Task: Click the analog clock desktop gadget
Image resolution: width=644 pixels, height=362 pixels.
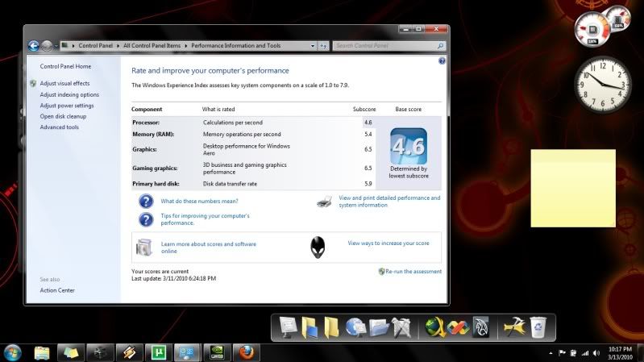Action: coord(603,85)
